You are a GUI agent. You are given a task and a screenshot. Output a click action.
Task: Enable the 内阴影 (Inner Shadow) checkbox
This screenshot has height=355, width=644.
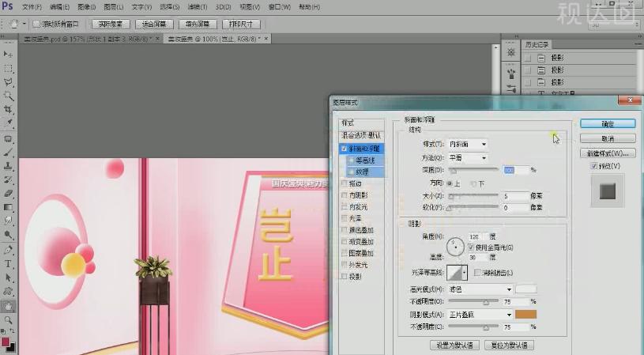(x=345, y=195)
